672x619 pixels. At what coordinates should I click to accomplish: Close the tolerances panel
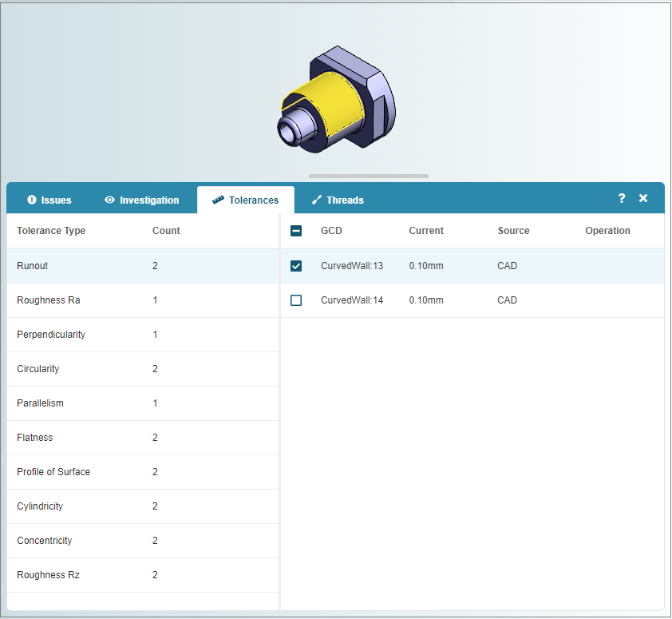tap(642, 198)
